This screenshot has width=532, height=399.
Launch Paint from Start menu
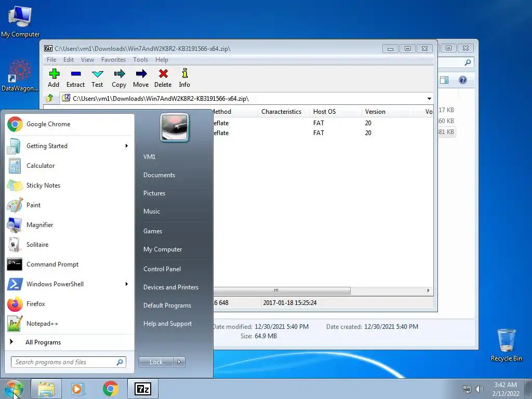[70, 205]
